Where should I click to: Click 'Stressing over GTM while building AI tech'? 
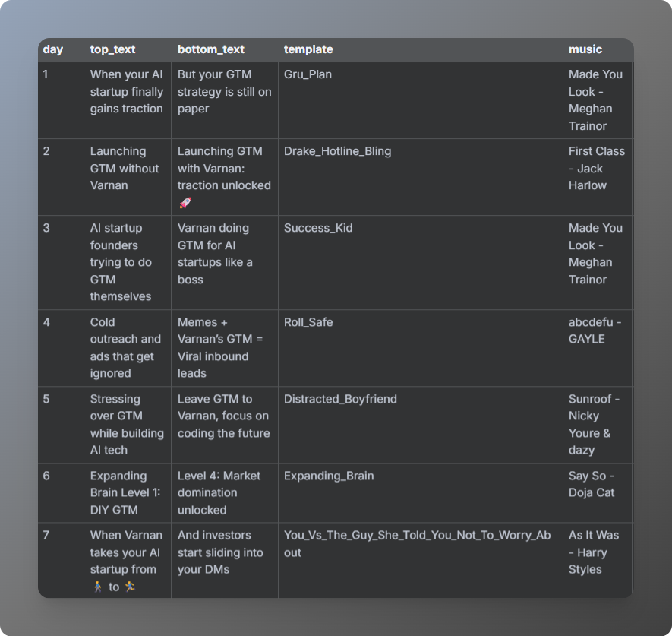coord(127,425)
